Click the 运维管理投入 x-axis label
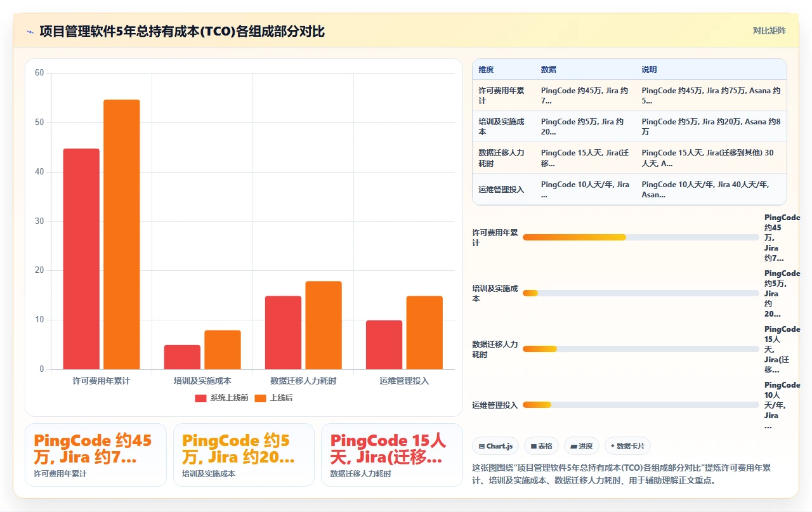This screenshot has width=812, height=512. (404, 381)
